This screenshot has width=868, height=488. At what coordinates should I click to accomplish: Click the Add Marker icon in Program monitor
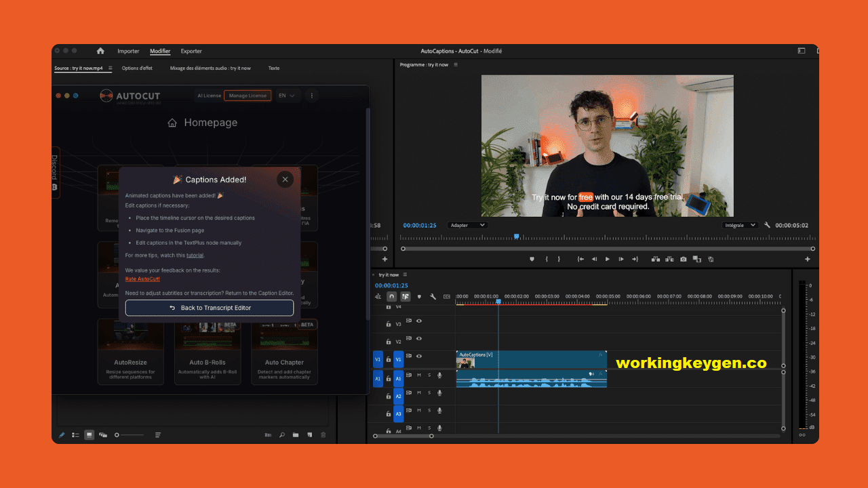(533, 259)
